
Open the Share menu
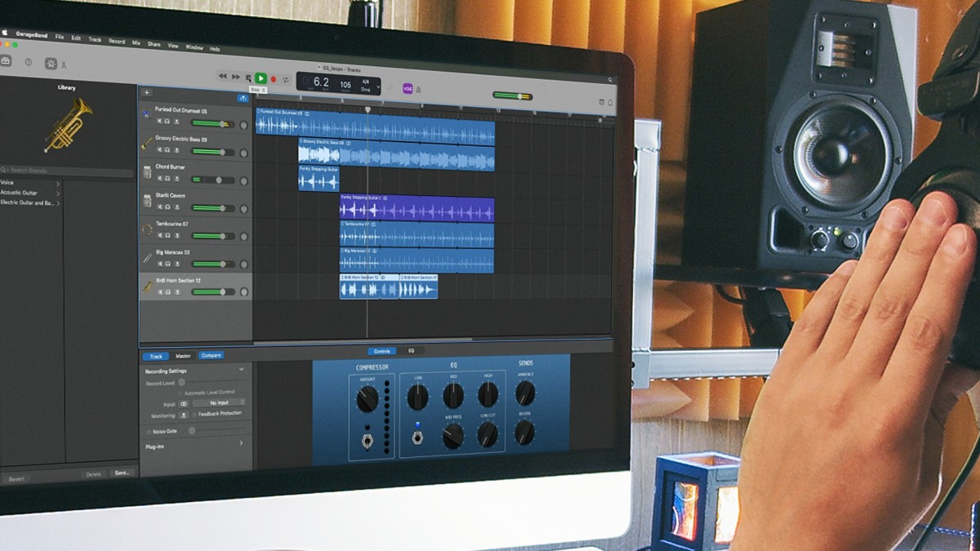point(154,43)
